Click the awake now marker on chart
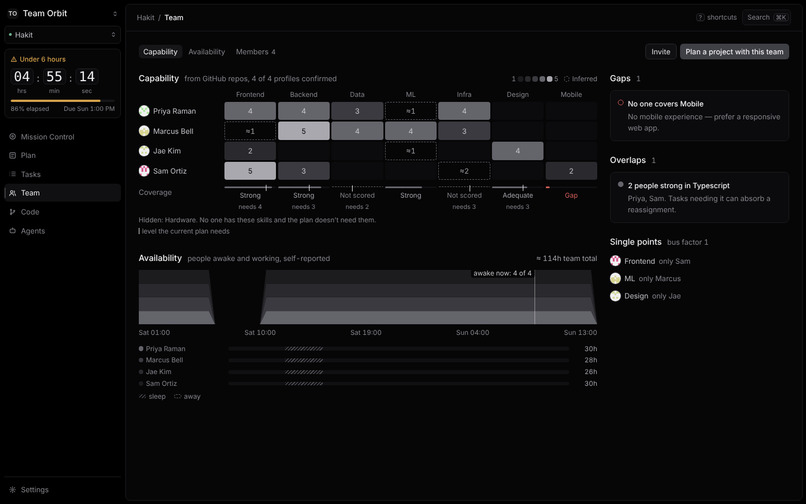 tap(502, 274)
